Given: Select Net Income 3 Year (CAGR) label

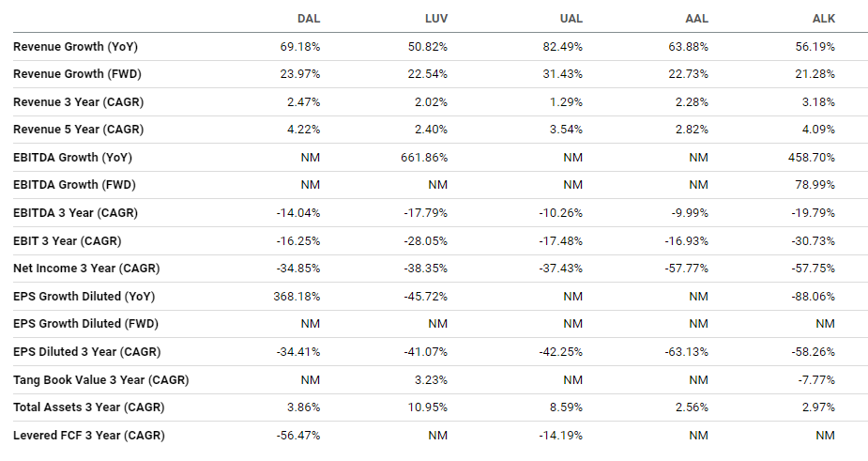Looking at the screenshot, I should pos(86,269).
